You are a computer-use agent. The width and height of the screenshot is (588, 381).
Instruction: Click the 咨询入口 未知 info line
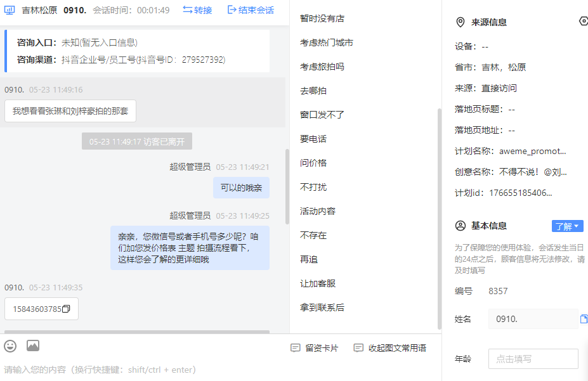pos(77,42)
